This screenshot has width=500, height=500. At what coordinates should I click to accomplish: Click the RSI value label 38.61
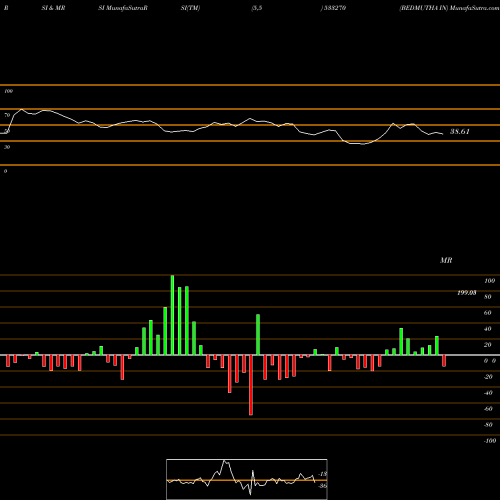[460, 132]
